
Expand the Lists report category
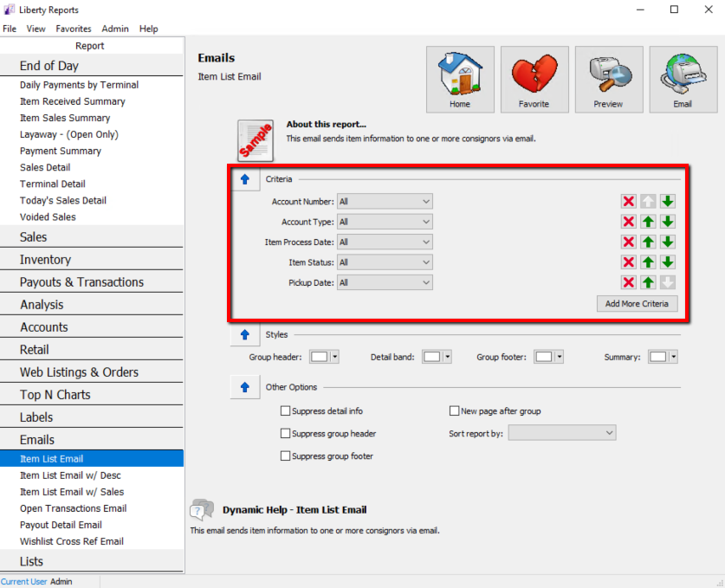coord(92,562)
